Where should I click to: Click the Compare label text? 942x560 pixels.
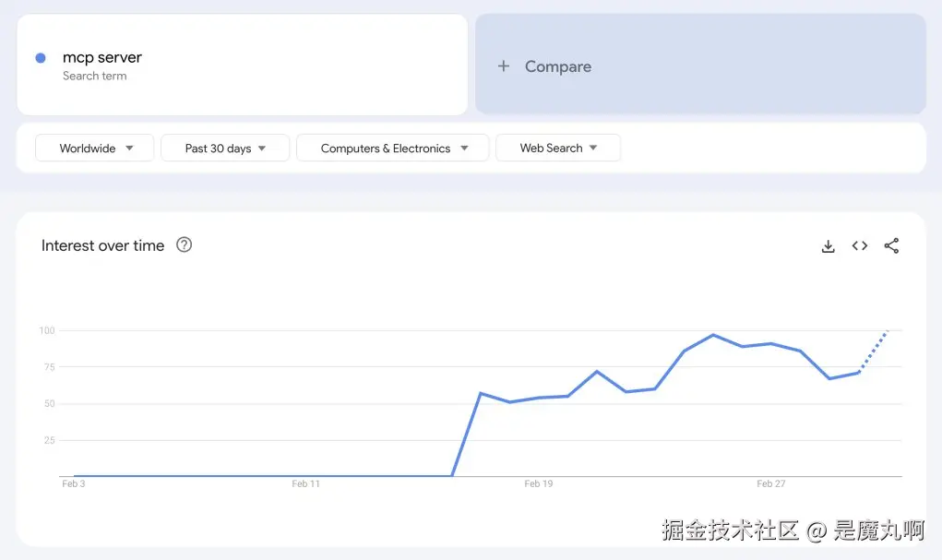557,66
